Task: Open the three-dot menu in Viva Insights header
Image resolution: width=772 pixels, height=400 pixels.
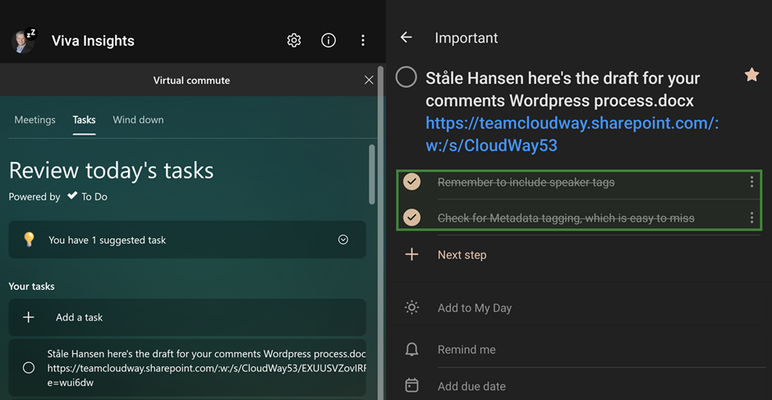Action: pyautogui.click(x=363, y=40)
